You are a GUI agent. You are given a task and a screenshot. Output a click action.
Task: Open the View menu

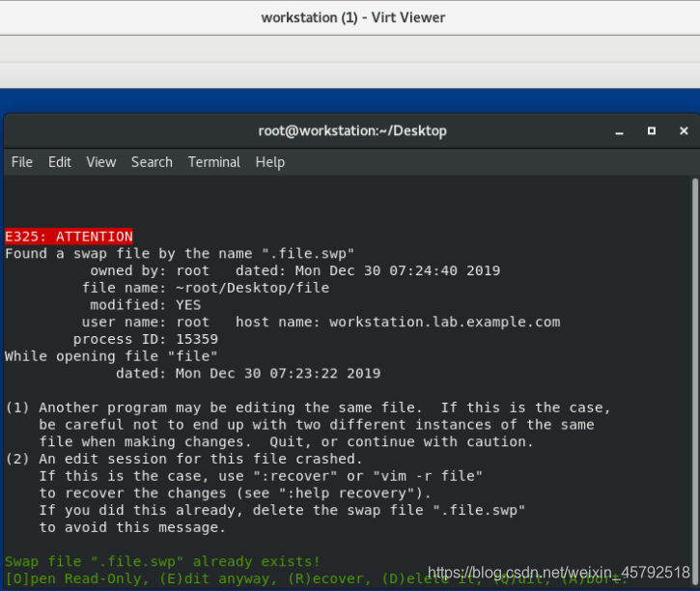click(100, 162)
